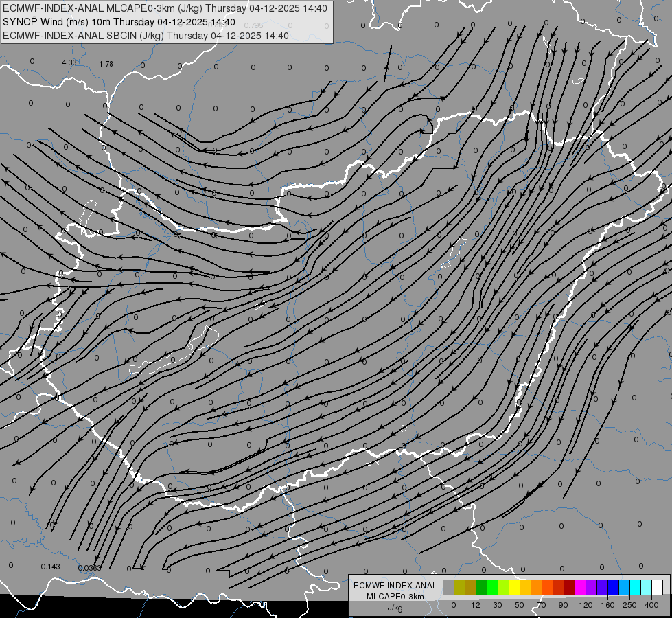This screenshot has height=618, width=672.
Task: Click the ECMWF-INDEX-ANAL legend title
Action: pyautogui.click(x=395, y=586)
